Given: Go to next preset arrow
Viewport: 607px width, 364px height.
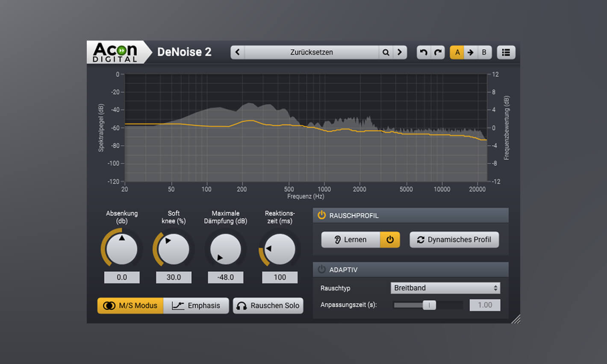Looking at the screenshot, I should (400, 52).
